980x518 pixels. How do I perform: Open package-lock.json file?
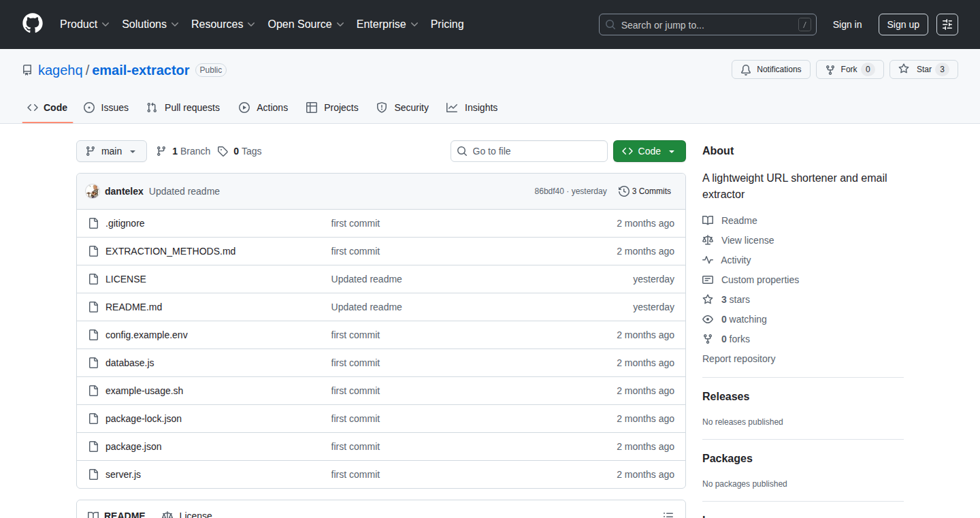coord(144,419)
